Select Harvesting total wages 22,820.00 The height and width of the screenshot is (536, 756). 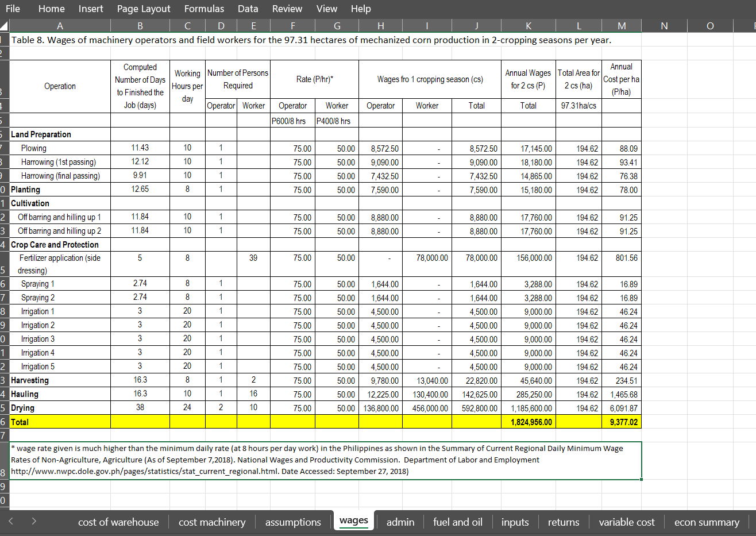pos(476,380)
